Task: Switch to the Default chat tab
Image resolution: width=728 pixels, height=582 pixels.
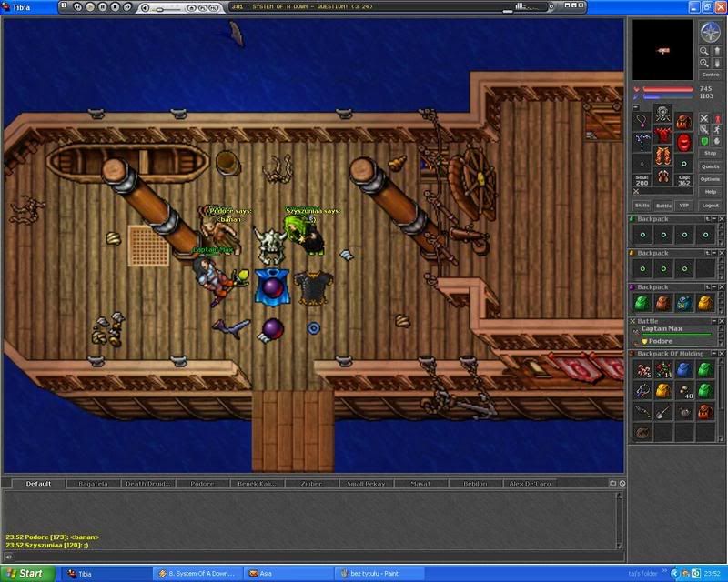Action: [38, 484]
